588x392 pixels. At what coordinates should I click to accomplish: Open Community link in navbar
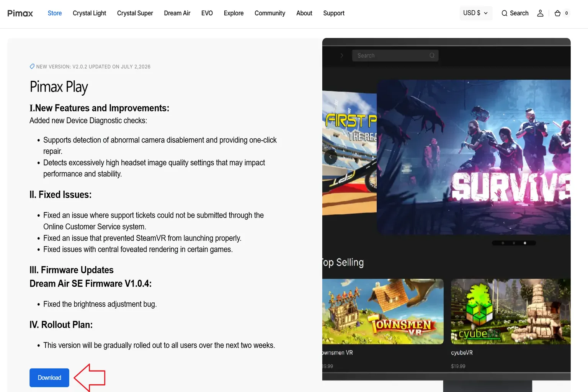270,13
